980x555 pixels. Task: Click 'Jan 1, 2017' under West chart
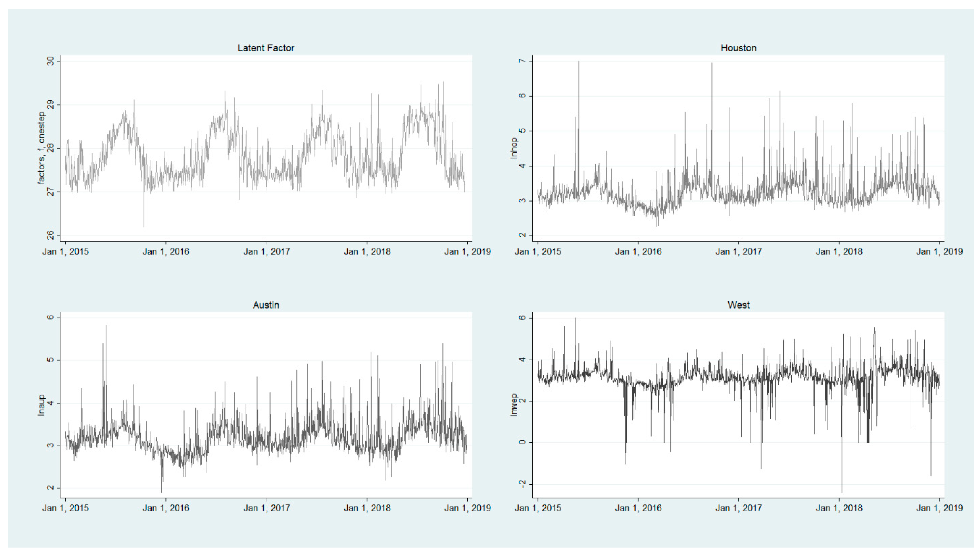[739, 508]
